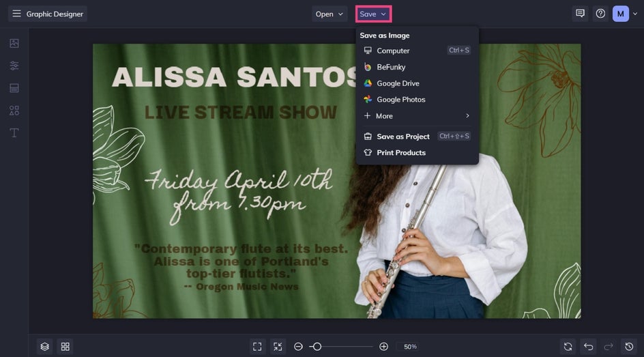
Task: Click the redo arrow icon
Action: click(609, 347)
